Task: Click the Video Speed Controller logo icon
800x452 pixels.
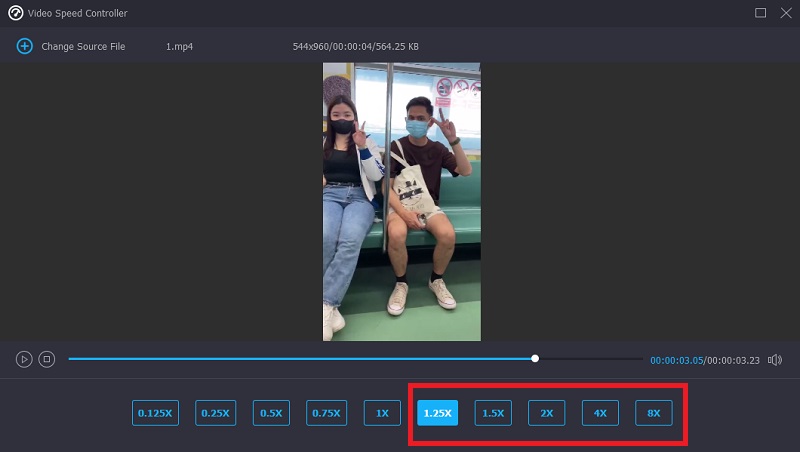Action: (x=15, y=13)
